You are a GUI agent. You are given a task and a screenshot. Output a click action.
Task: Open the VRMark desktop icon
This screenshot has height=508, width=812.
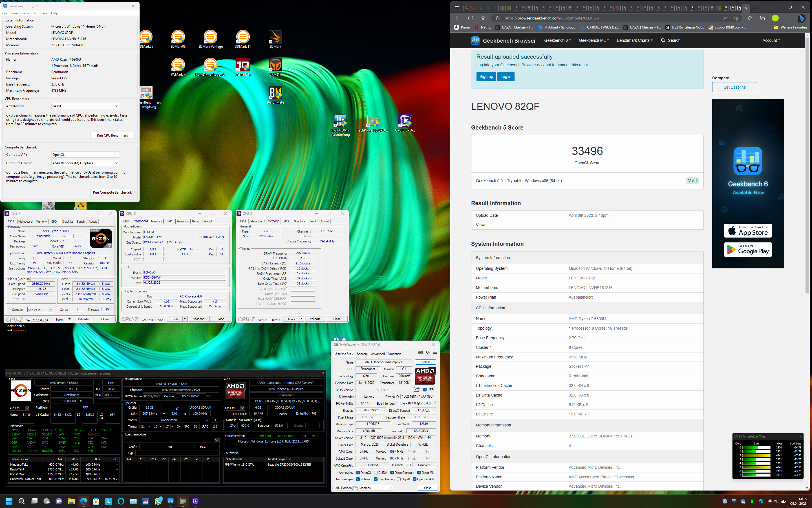pos(275,67)
